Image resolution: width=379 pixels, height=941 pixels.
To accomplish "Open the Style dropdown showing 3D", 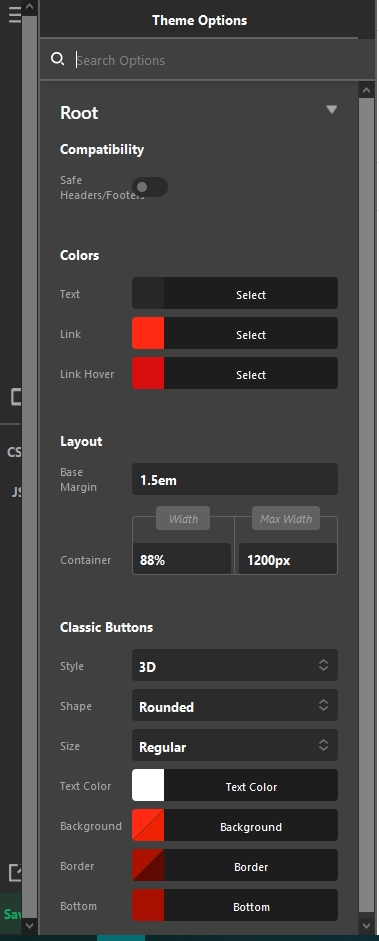I will pos(234,665).
